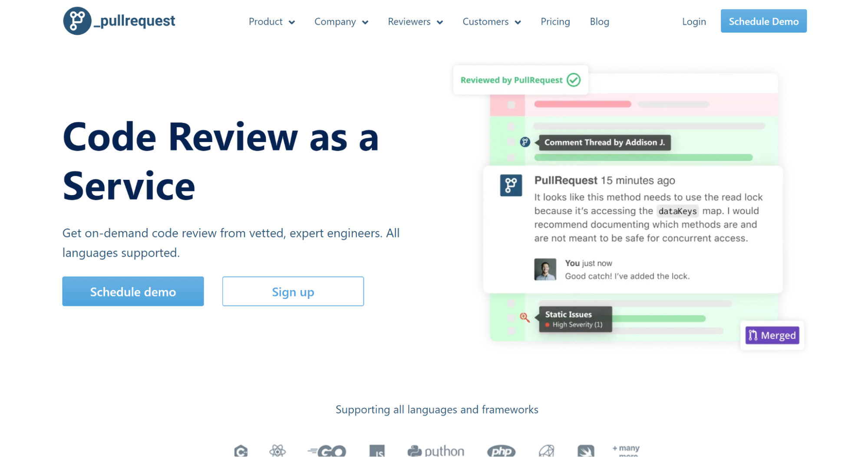This screenshot has height=457, width=868.
Task: Click Comment Thread by Addison J. tooltip
Action: coord(604,142)
